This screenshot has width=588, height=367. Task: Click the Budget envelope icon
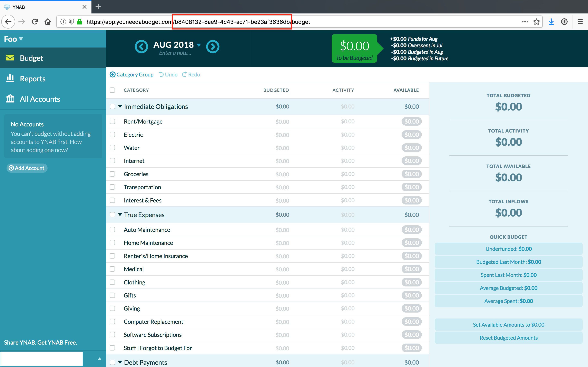point(10,58)
